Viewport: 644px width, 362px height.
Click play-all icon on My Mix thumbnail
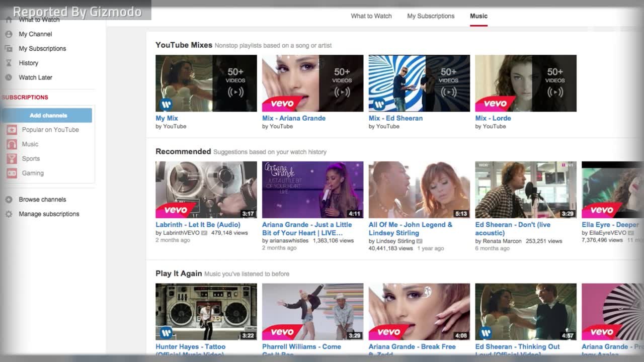[x=235, y=93]
